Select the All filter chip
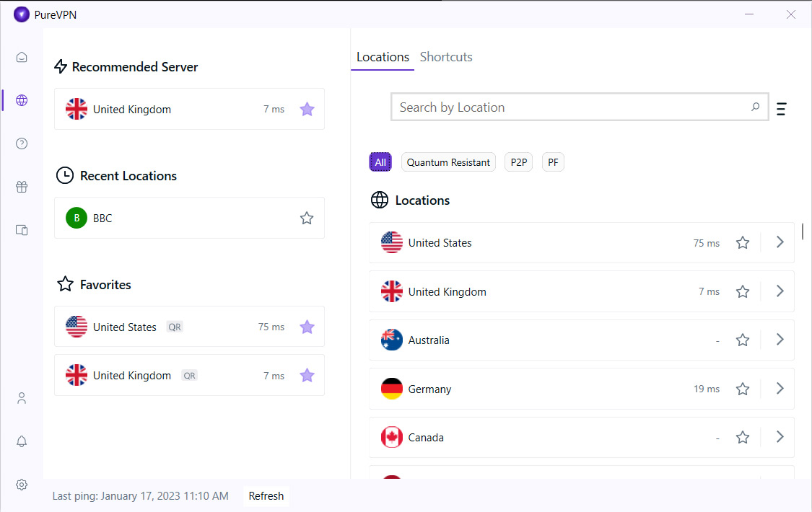 click(380, 162)
